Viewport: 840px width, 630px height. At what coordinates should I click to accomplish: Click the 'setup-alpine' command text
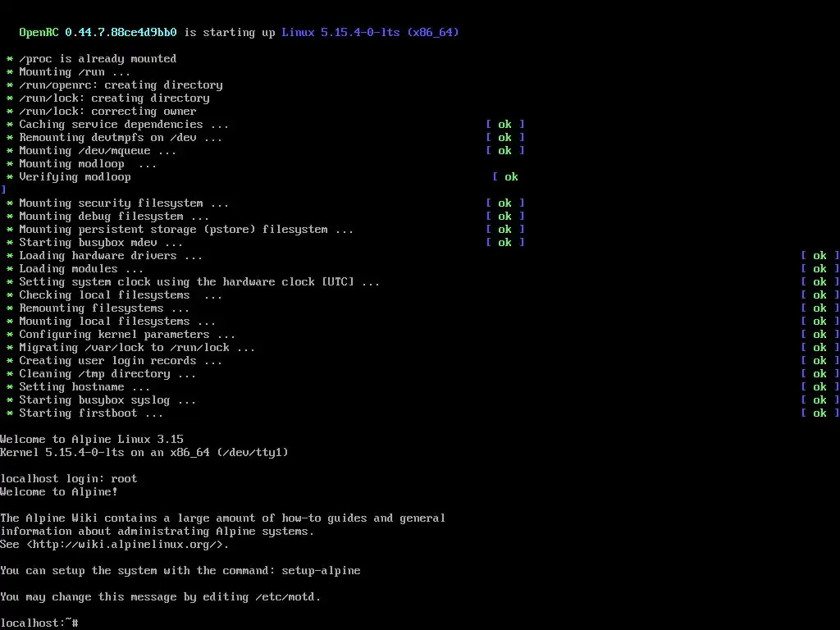[321, 571]
